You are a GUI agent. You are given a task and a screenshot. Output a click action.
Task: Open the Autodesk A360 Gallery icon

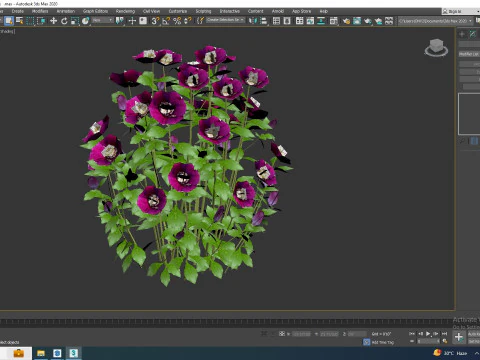click(389, 21)
